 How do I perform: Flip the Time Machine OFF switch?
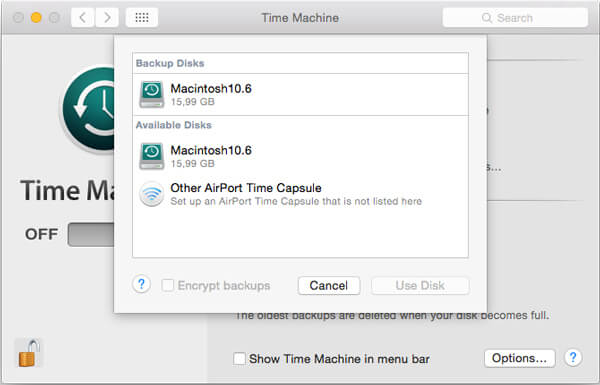pos(91,234)
